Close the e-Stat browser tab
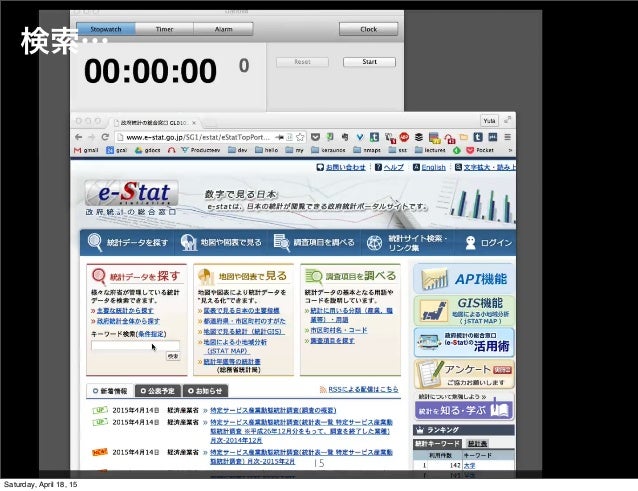Image resolution: width=638 pixels, height=491 pixels. (x=194, y=122)
